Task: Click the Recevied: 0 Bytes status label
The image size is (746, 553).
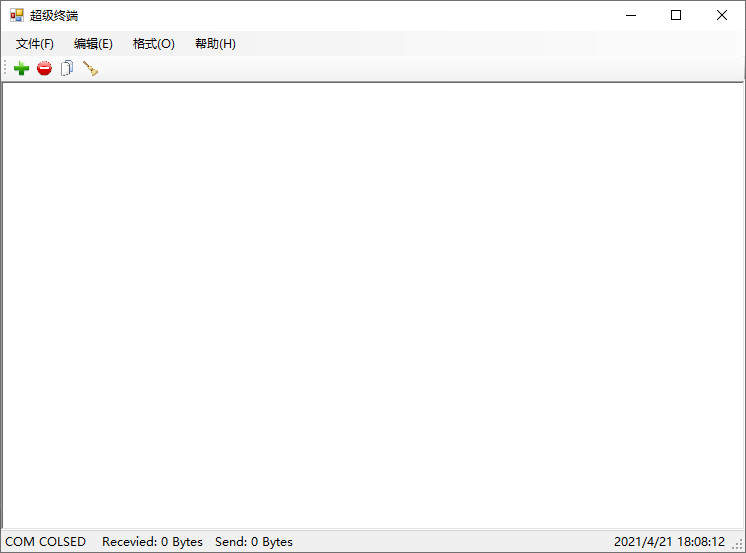Action: pos(152,542)
